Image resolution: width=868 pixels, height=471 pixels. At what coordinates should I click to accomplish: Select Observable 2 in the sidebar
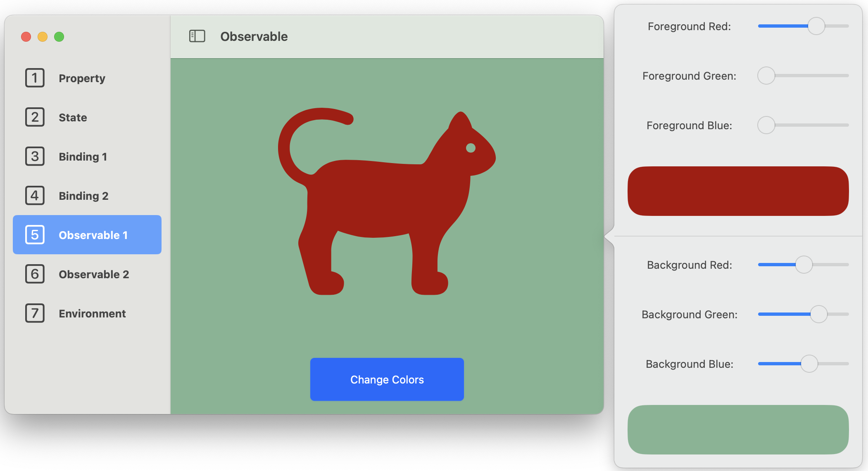tap(94, 274)
